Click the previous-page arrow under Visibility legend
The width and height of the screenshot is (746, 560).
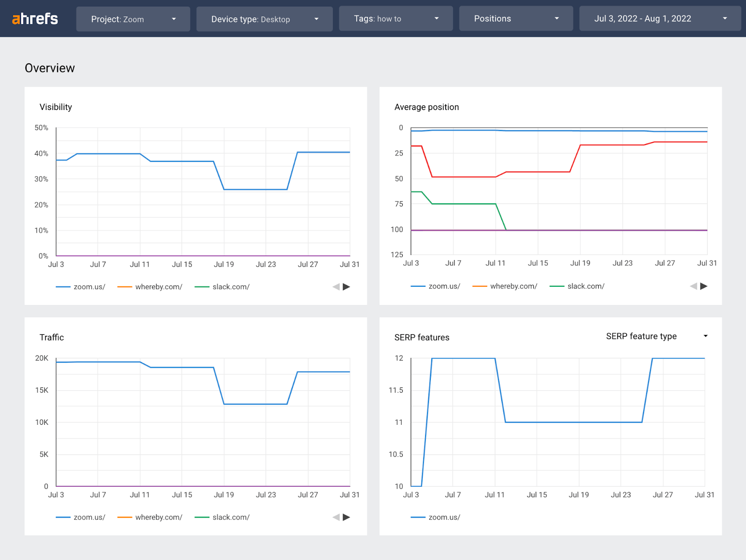coord(336,287)
